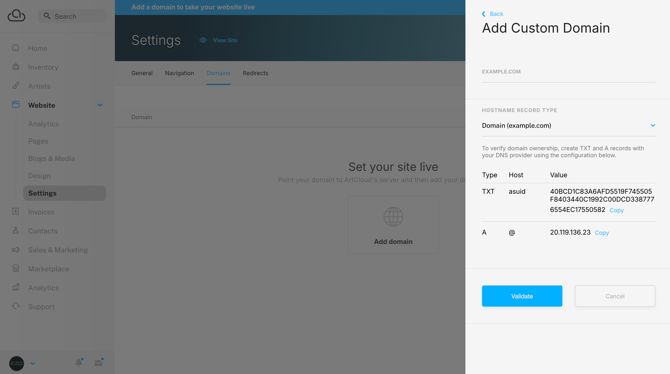This screenshot has width=670, height=374.
Task: Click the user avatar in sidebar
Action: (x=17, y=363)
